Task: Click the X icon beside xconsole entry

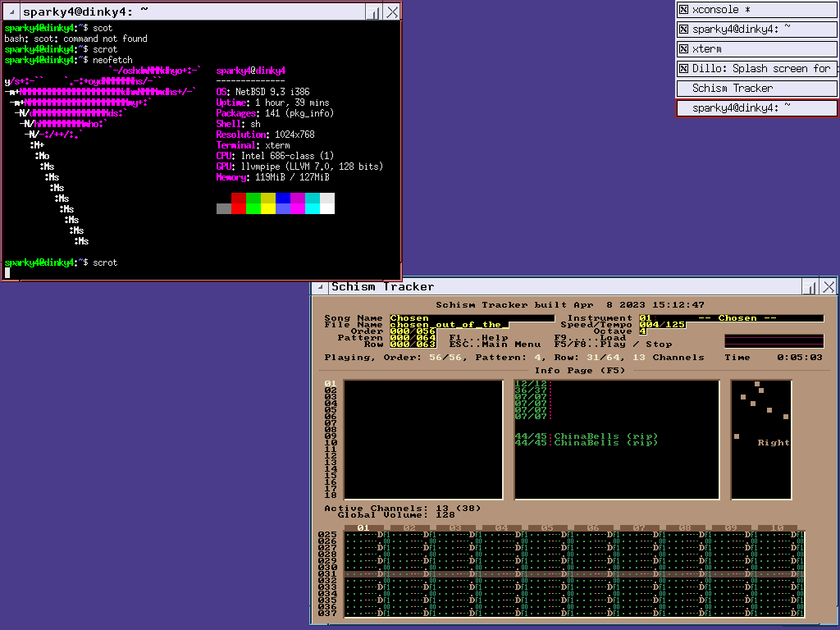Action: click(x=683, y=10)
